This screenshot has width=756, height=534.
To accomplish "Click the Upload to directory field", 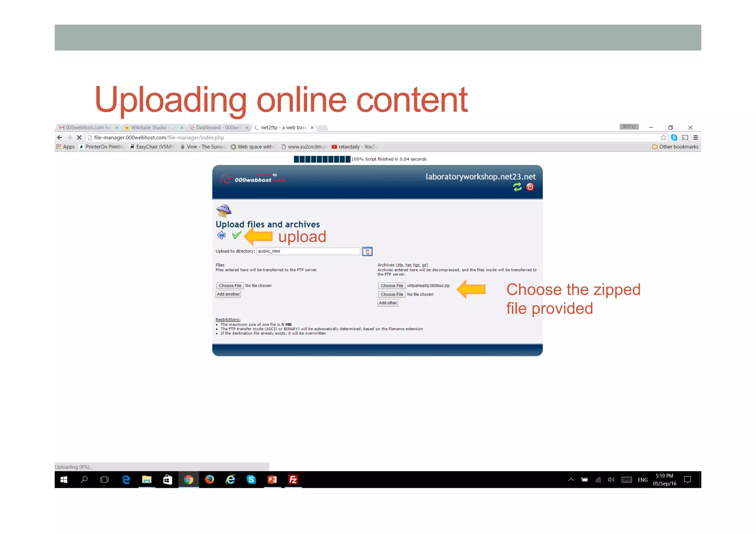I will 308,251.
